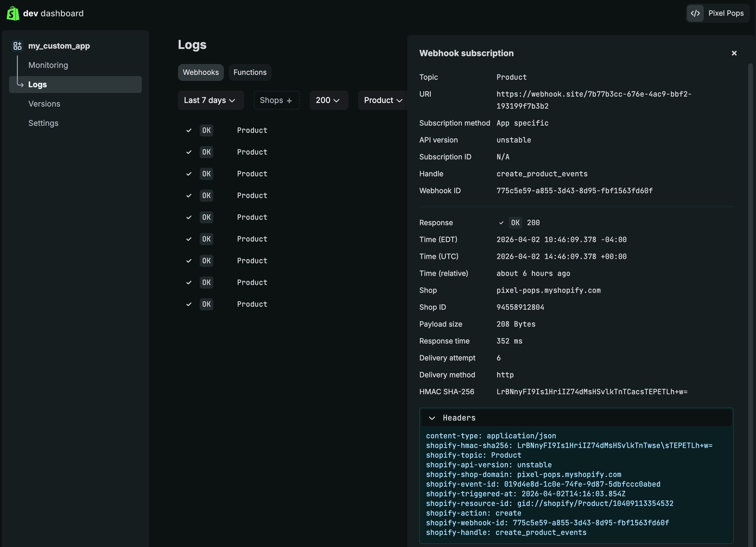The width and height of the screenshot is (756, 547).
Task: Click the pixel-pops.myshopify.com shop value
Action: click(x=549, y=290)
